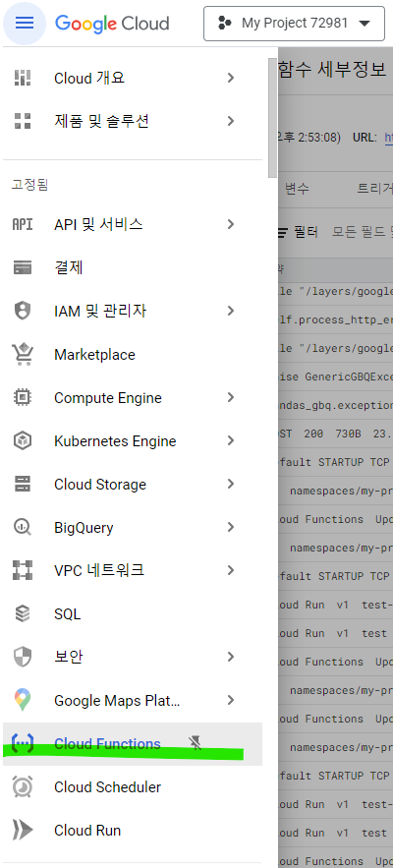Open Cloud Scheduler from the menu
Screen dimensions: 393x868
(133, 786)
